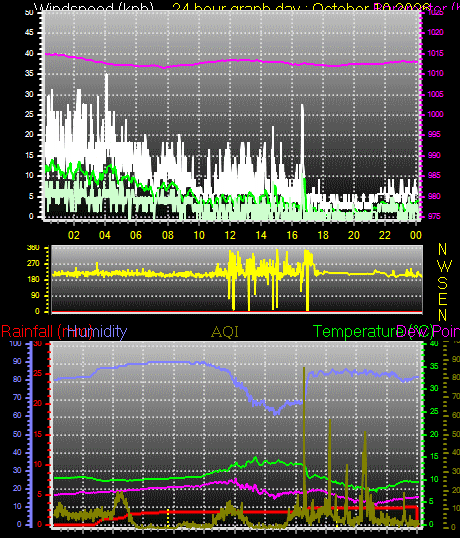Click the 45 windspeed axis label
Viewport: 460px width, 538px height.
pos(30,33)
